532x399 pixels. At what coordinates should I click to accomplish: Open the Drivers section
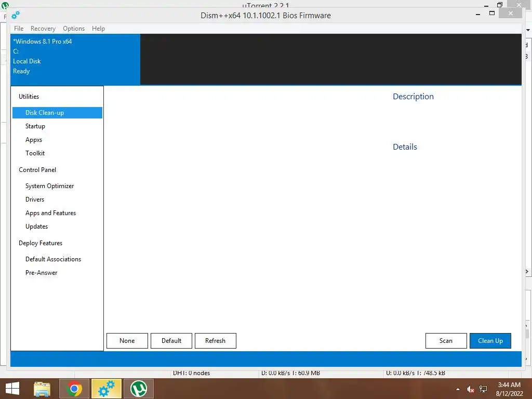(35, 199)
